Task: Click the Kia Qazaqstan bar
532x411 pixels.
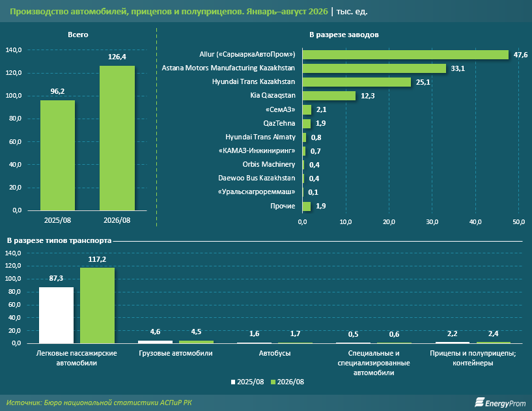Action: click(329, 96)
